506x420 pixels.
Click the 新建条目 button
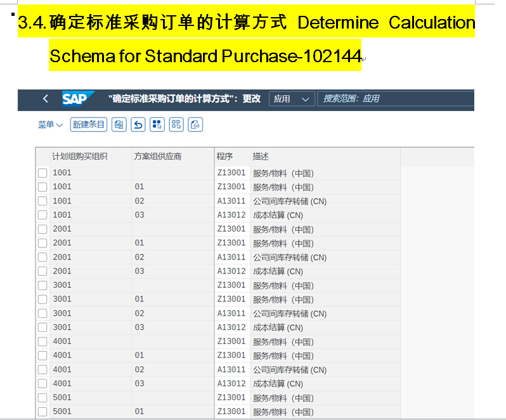[x=88, y=124]
